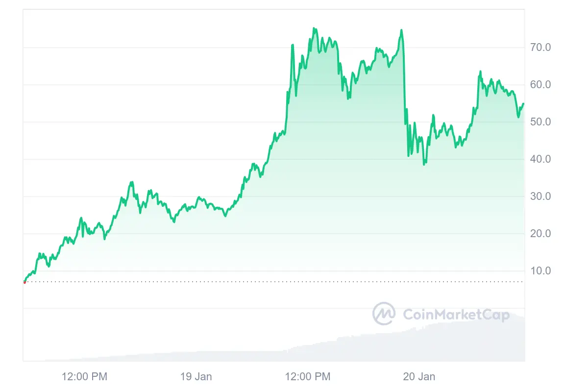This screenshot has width=588, height=392.
Task: Click the price line's local peak near 19 Jan
Action: coord(198,197)
